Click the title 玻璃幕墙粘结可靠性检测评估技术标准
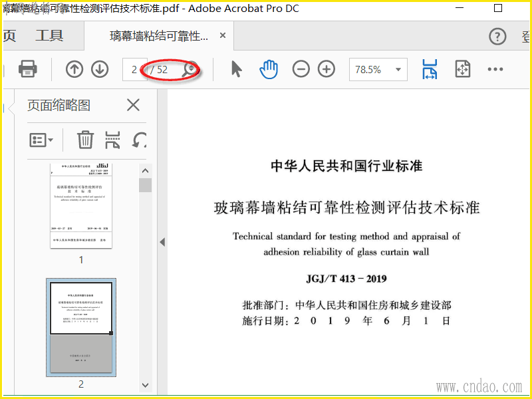The width and height of the screenshot is (532, 399). click(x=346, y=207)
